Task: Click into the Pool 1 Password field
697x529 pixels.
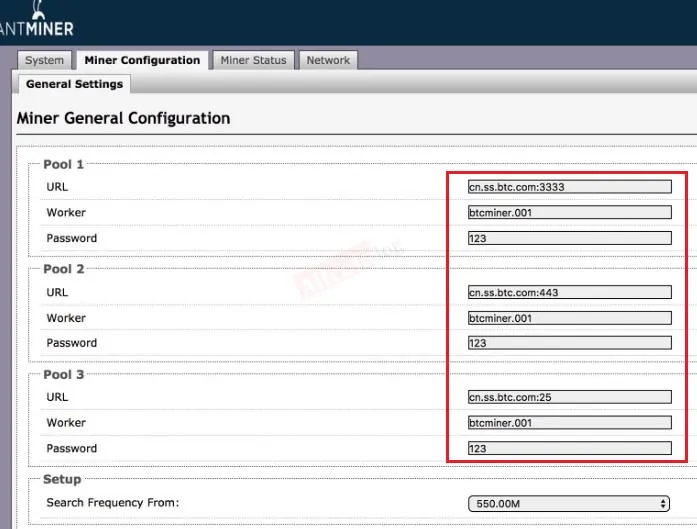Action: pos(569,238)
